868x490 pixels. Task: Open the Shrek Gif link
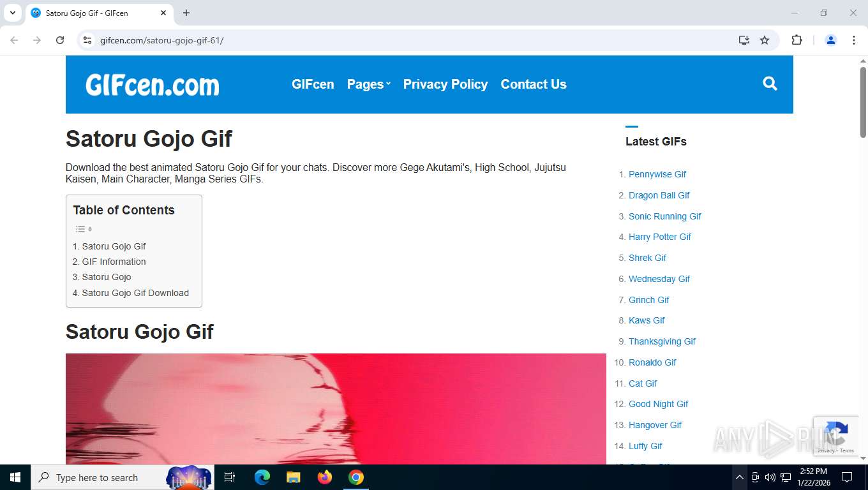[647, 258]
